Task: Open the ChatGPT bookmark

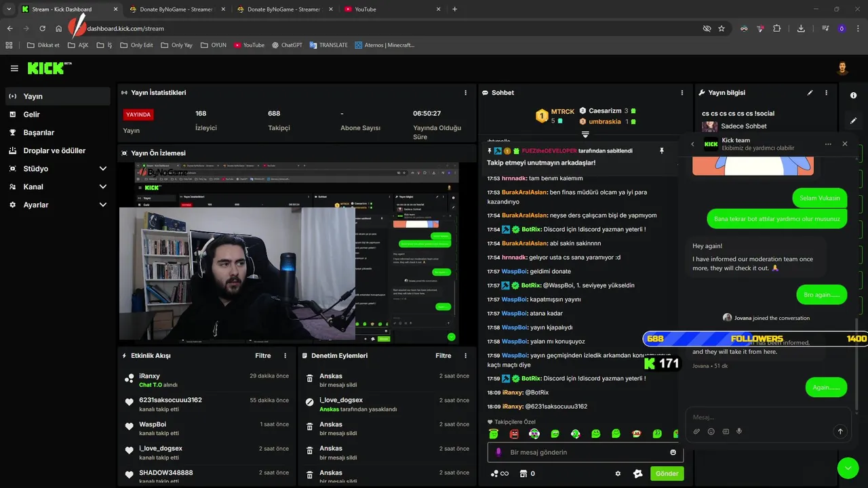Action: [287, 45]
